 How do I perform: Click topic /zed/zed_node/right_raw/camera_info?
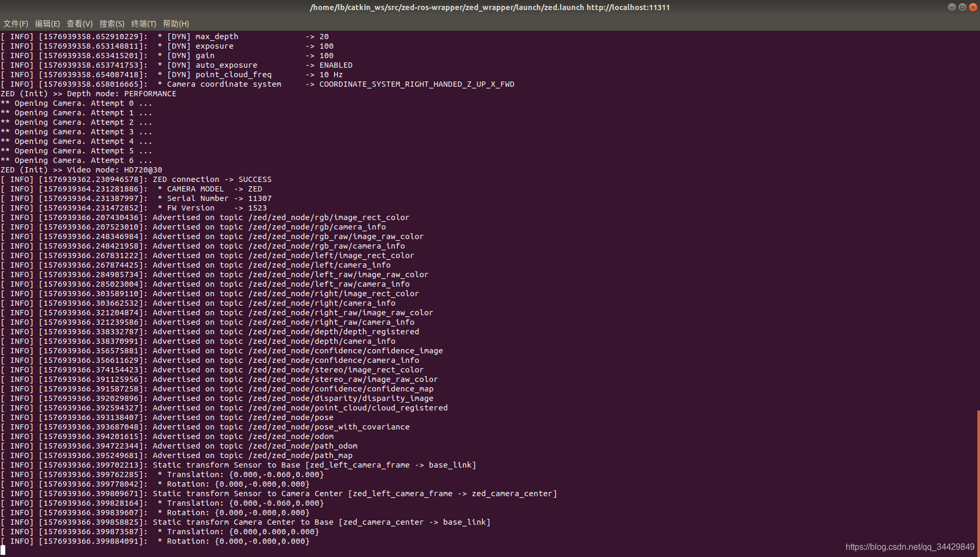click(x=332, y=322)
